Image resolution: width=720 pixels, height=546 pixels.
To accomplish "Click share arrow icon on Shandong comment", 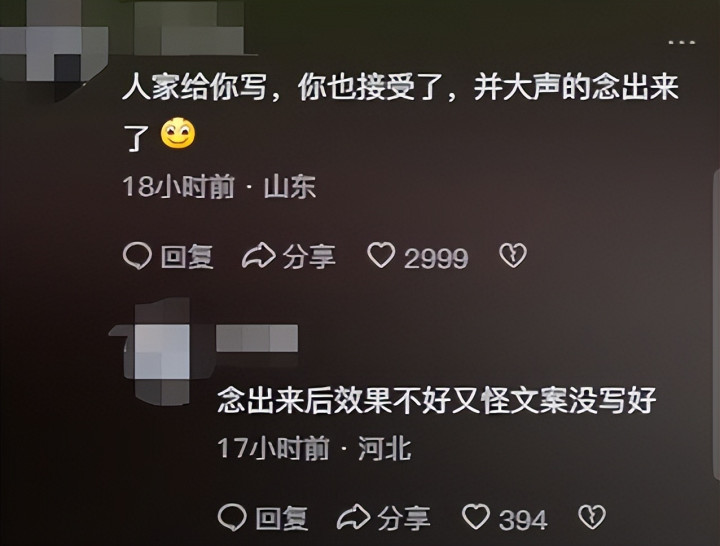I will [258, 255].
